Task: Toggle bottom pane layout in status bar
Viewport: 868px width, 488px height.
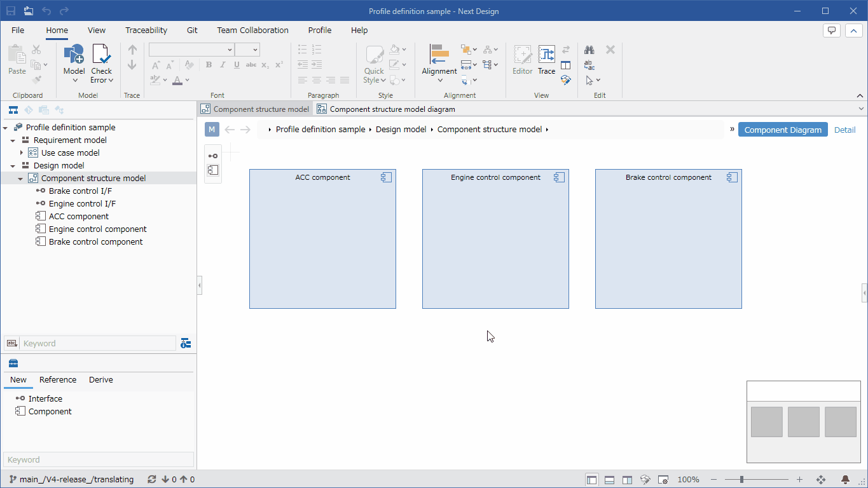Action: [609, 480]
